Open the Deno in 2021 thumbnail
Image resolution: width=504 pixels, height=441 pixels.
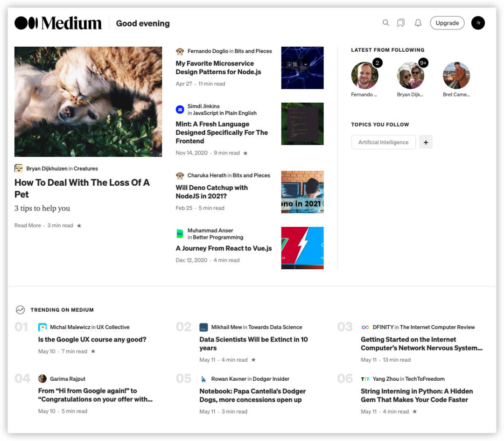pos(302,192)
